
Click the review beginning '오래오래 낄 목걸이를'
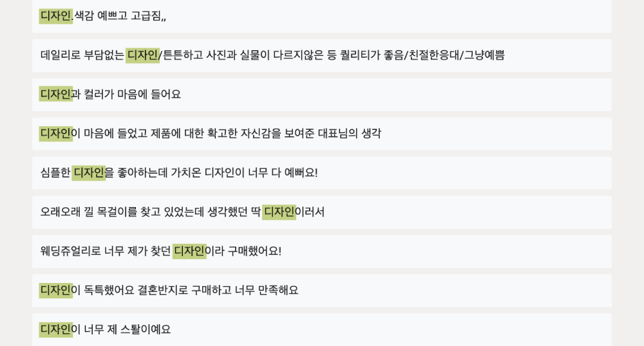point(321,212)
